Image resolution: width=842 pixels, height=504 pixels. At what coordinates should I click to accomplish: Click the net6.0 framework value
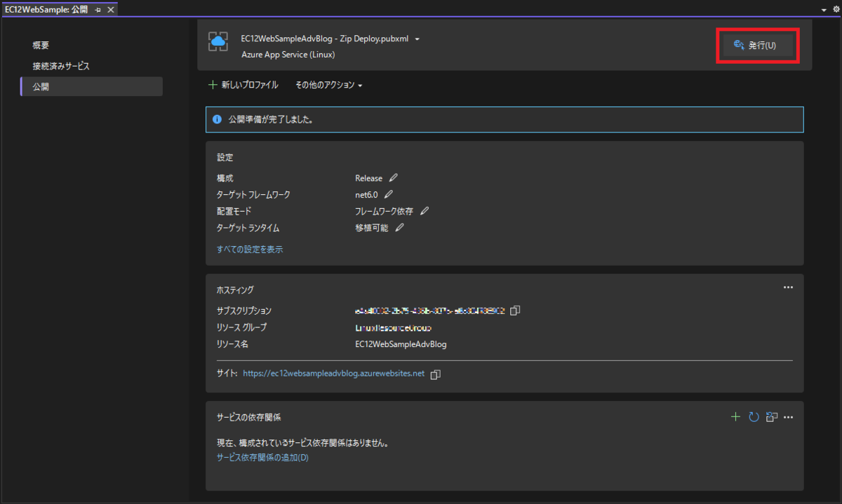(366, 194)
